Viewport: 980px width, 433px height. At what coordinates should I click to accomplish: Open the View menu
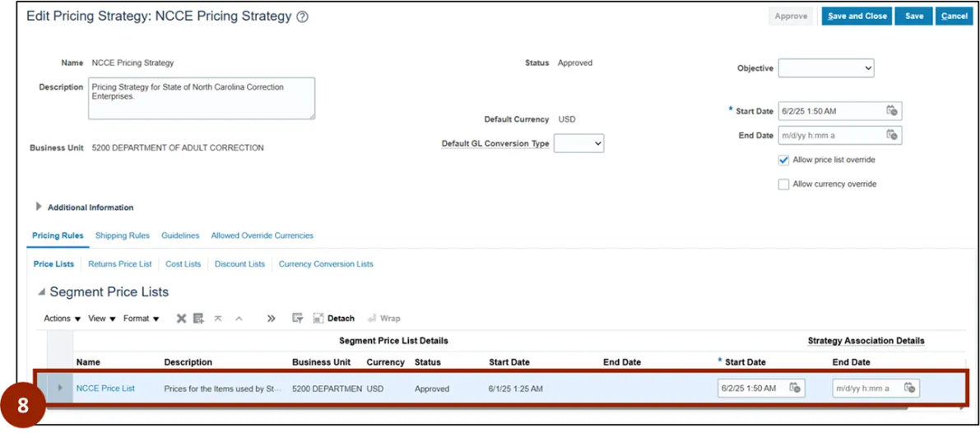pos(102,319)
